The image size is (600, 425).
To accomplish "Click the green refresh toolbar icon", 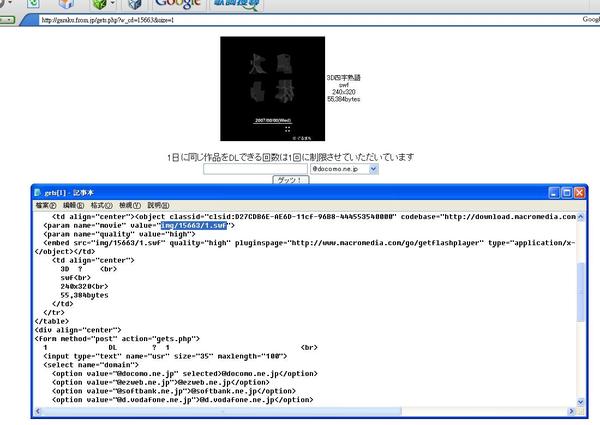I will coord(34,4).
